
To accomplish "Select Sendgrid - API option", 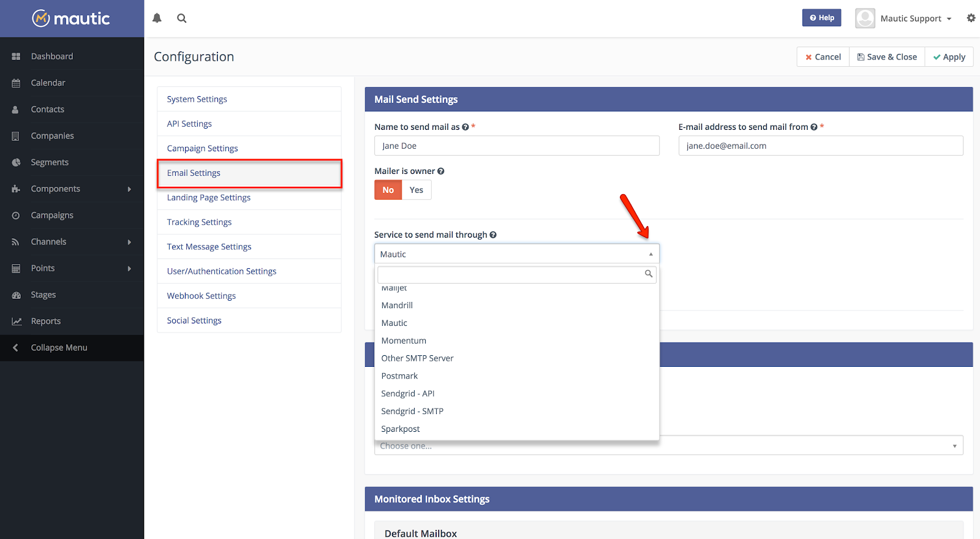I will coord(516,394).
